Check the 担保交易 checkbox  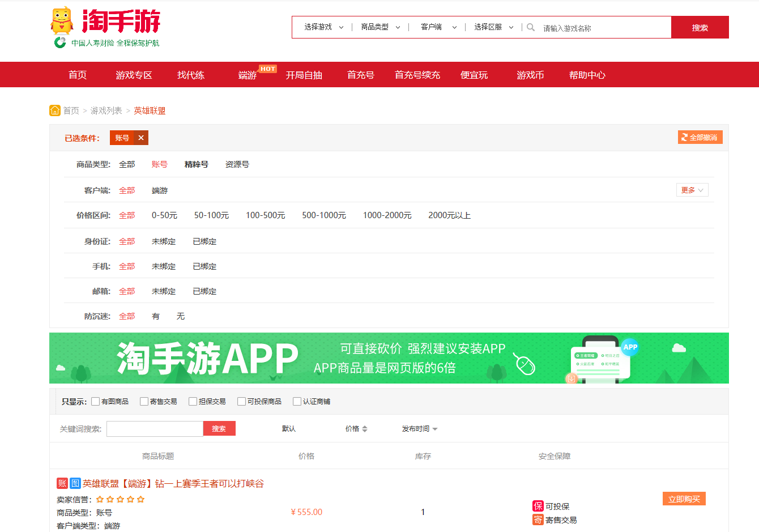pyautogui.click(x=193, y=401)
